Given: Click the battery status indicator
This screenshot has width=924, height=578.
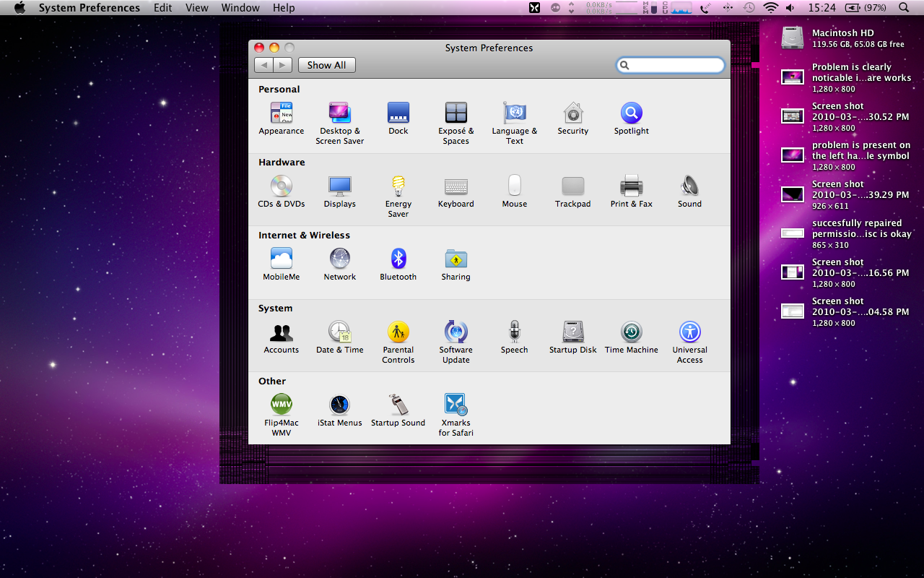Looking at the screenshot, I should click(866, 8).
